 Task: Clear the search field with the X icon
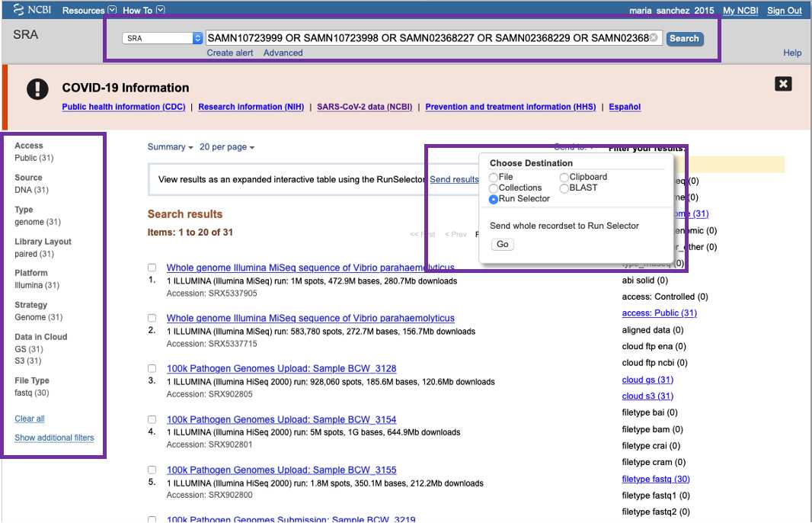coord(654,38)
